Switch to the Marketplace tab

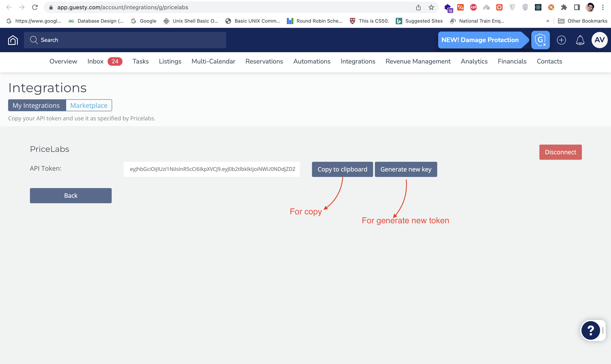coord(89,105)
